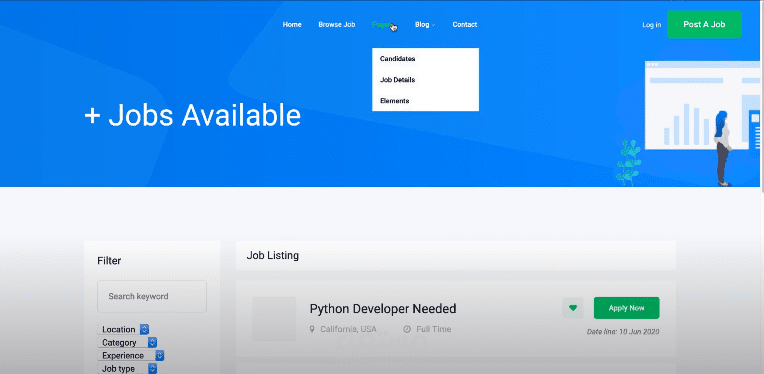Click the Full Time job type text

point(434,329)
